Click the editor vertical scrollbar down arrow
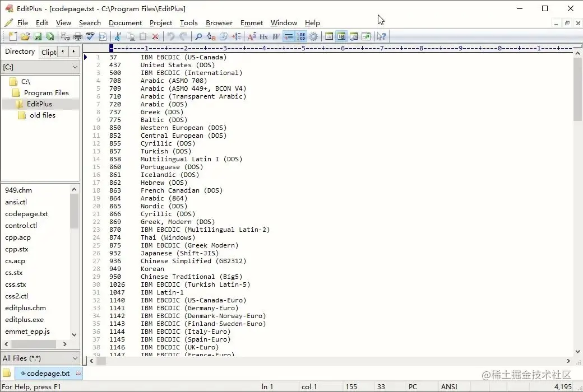 577,352
